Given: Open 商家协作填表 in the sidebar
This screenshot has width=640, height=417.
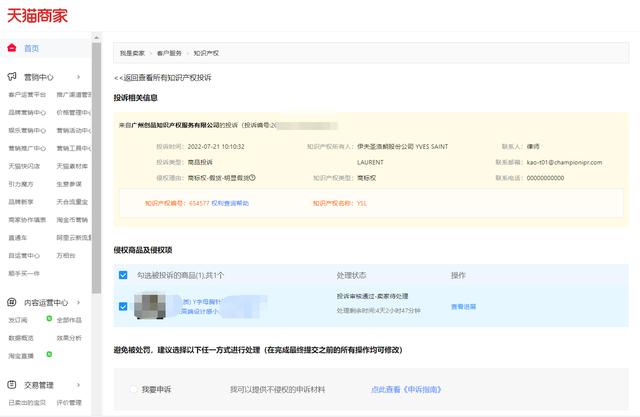Looking at the screenshot, I should [x=27, y=220].
